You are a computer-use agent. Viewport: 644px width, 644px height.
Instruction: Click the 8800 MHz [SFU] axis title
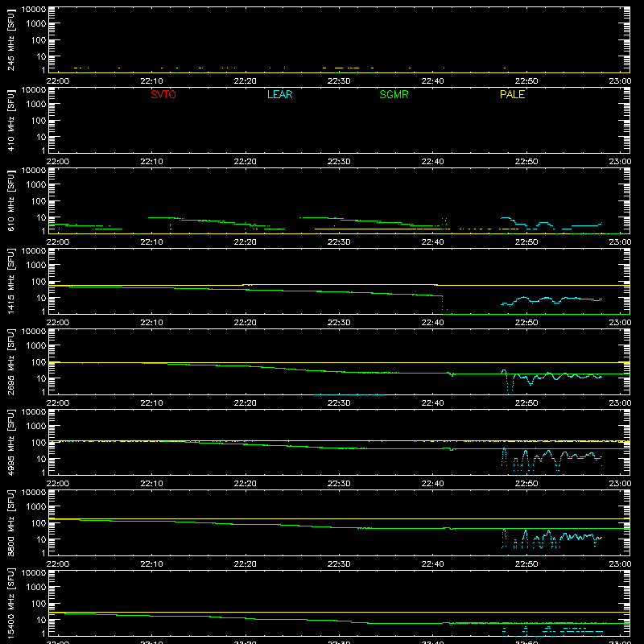pos(10,523)
